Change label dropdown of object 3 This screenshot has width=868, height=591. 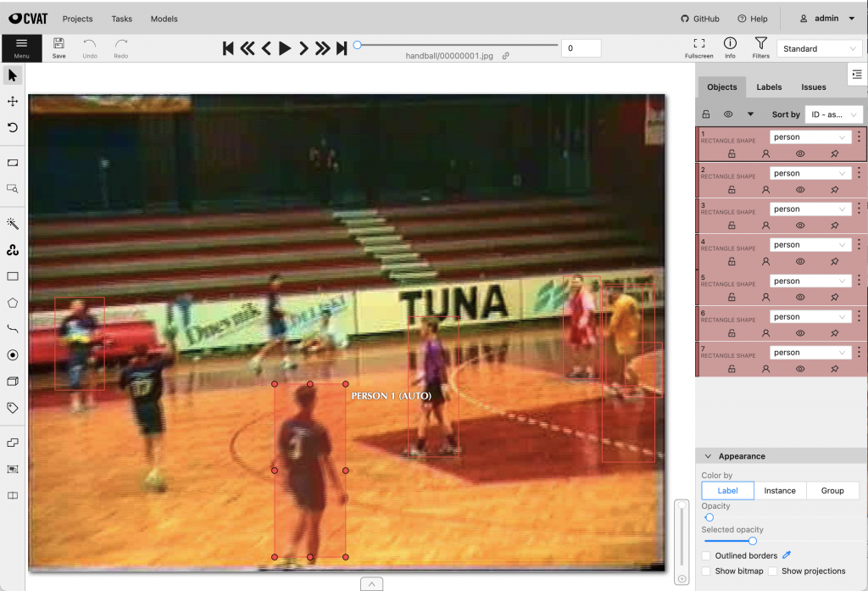coord(809,209)
